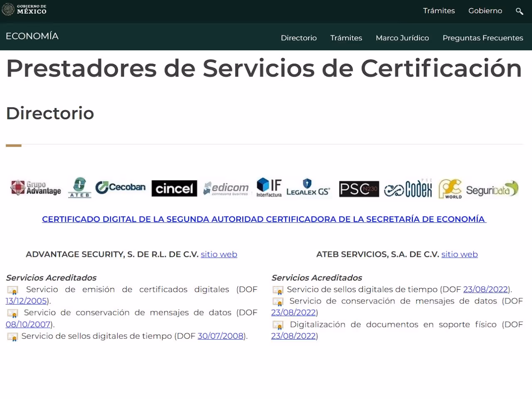The width and height of the screenshot is (532, 399).
Task: Click the ECONOMÍA header link
Action: click(32, 36)
